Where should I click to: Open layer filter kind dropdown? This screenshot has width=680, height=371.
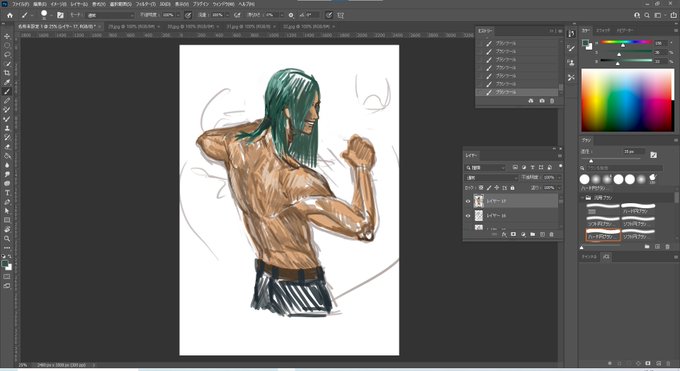coord(485,167)
